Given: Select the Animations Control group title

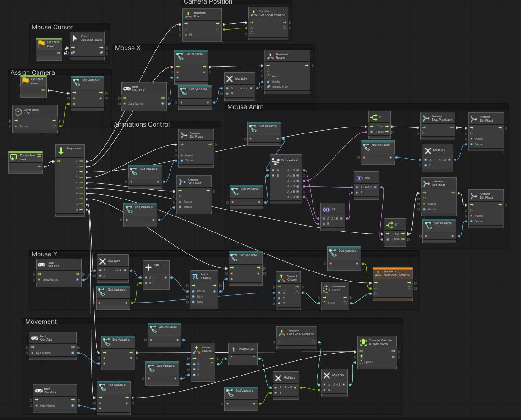Looking at the screenshot, I should [142, 124].
